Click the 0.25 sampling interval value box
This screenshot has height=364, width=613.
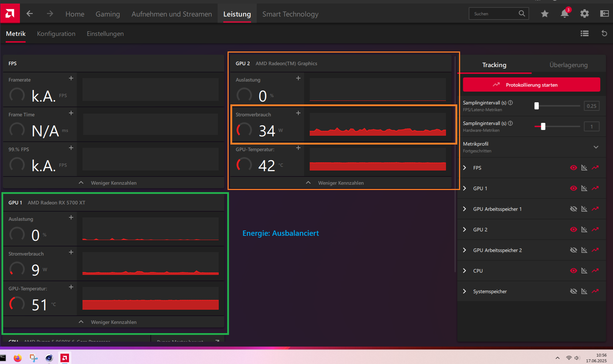tap(592, 106)
